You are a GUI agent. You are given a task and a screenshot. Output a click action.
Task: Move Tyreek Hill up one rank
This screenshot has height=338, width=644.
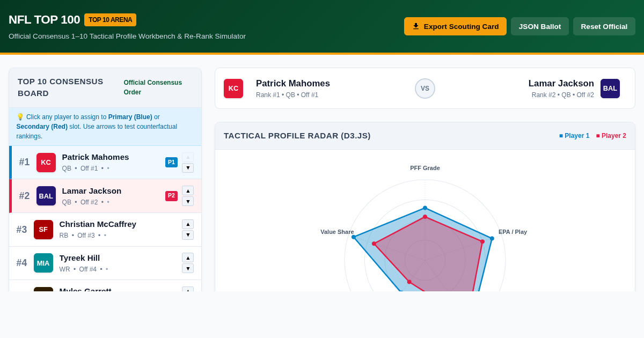[x=188, y=258]
